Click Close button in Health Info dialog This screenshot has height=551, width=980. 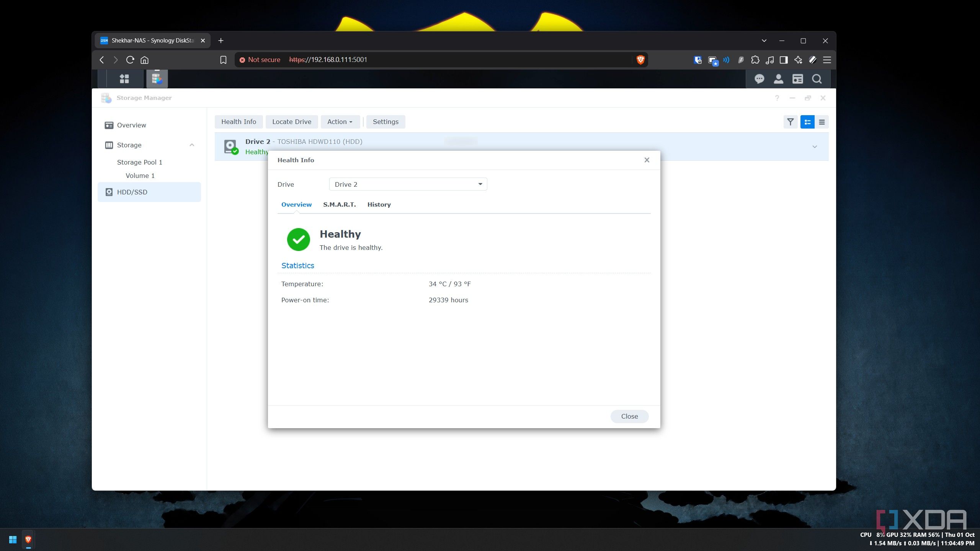point(629,416)
